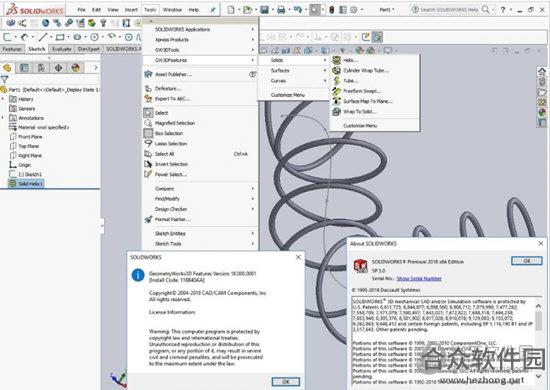Choose Helix... from Solids submenu

[375, 60]
